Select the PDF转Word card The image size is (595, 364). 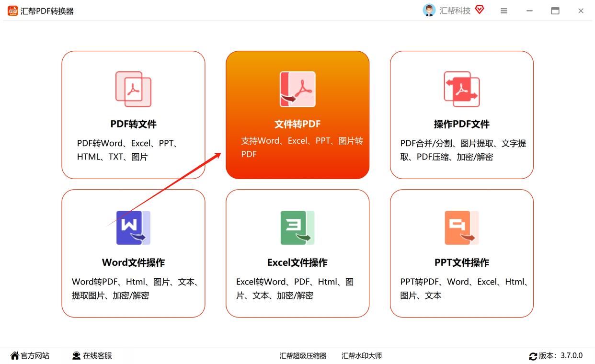133,115
